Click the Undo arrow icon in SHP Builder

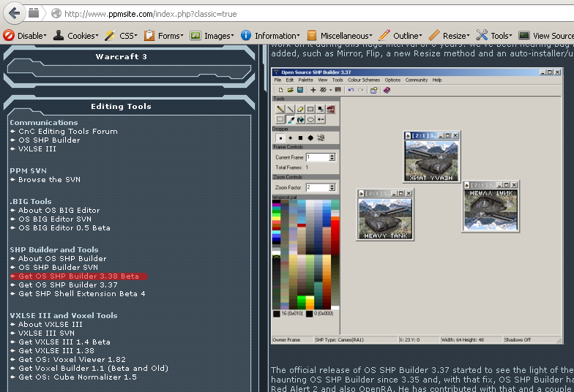(x=351, y=90)
